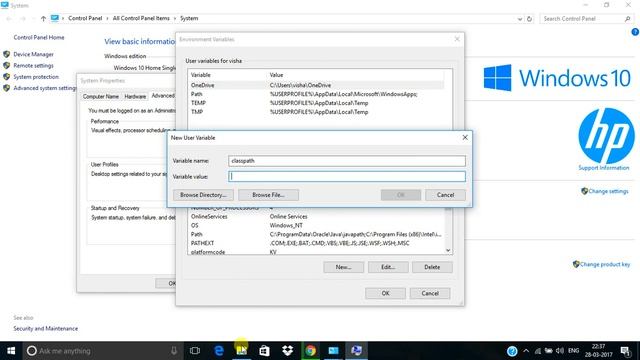Open Remote settings link
This screenshot has height=360, width=640.
pos(33,66)
